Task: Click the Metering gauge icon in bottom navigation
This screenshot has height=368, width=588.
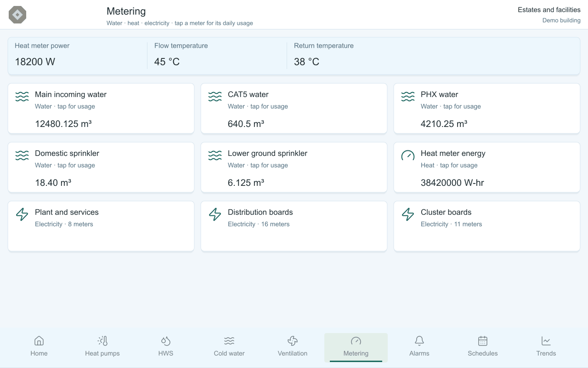Action: [x=356, y=341]
